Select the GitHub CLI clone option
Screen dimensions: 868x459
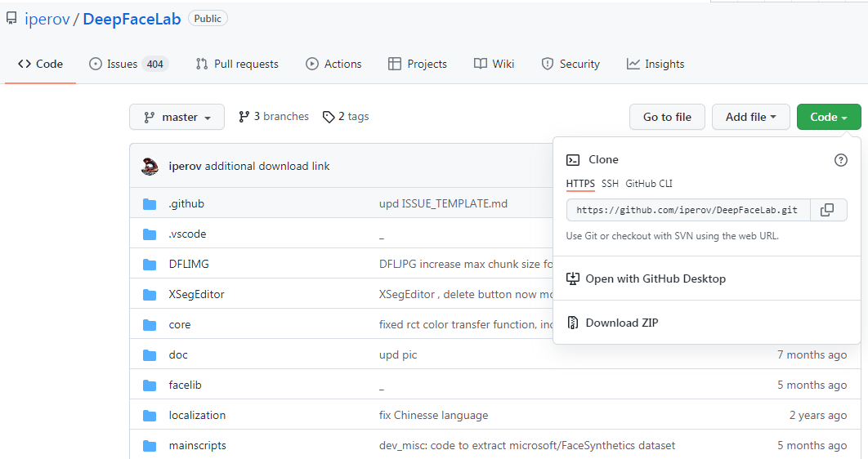coord(649,184)
